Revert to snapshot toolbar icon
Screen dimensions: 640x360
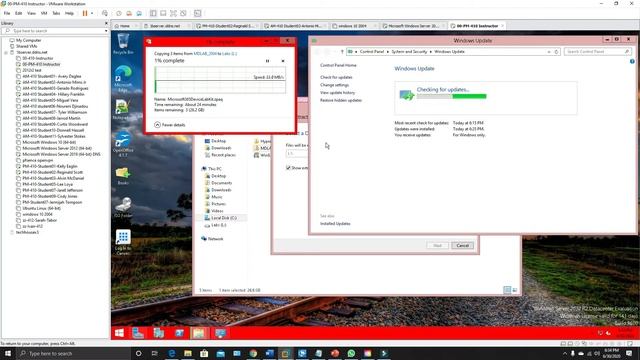pyautogui.click(x=129, y=13)
